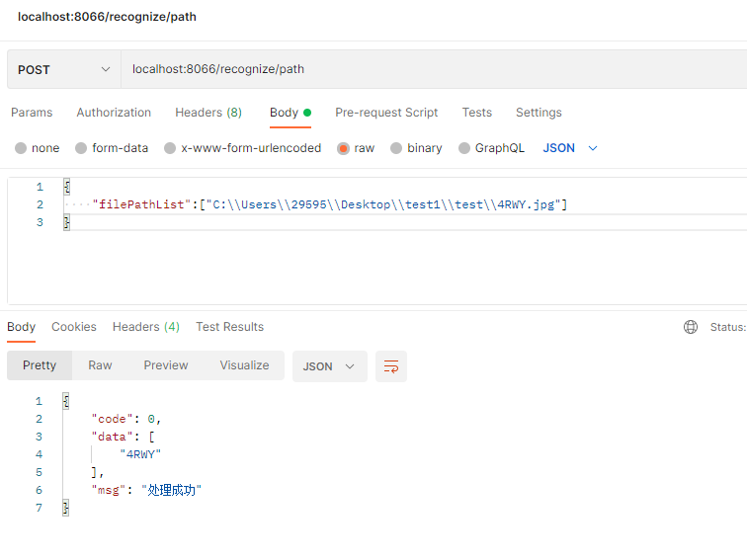Open the Headers (8) request tab
Image resolution: width=747 pixels, height=560 pixels.
pos(208,113)
